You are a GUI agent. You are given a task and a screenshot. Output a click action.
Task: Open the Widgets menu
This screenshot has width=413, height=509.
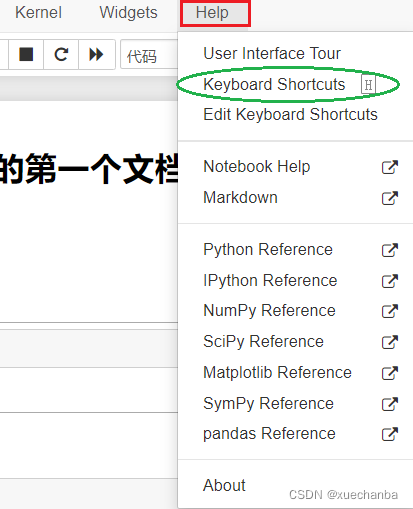pos(128,13)
